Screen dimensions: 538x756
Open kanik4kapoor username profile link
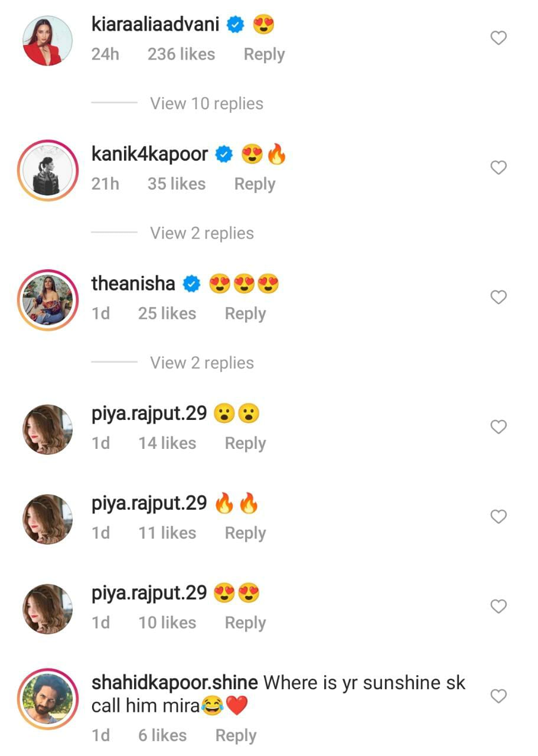(x=149, y=154)
